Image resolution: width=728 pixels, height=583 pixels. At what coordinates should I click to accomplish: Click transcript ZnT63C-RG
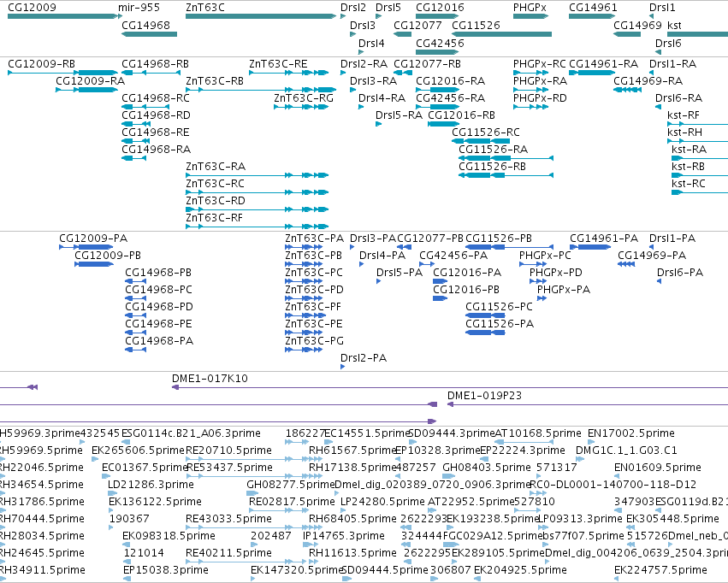click(x=301, y=107)
